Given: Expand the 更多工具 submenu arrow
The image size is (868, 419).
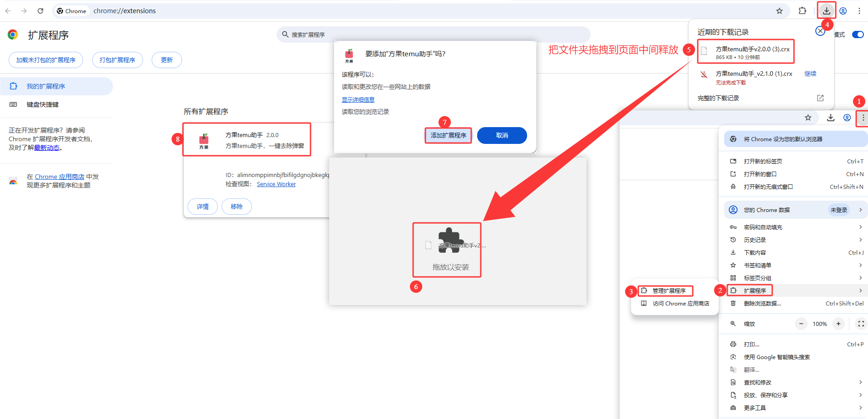Looking at the screenshot, I should coord(860,408).
